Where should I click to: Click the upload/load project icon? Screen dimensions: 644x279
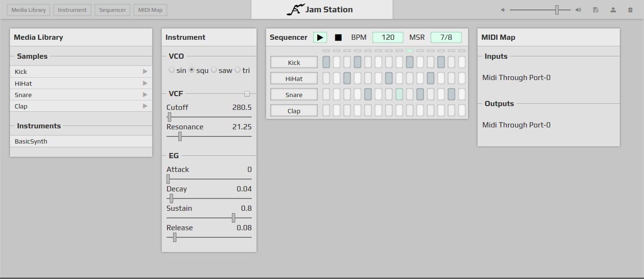click(x=613, y=10)
